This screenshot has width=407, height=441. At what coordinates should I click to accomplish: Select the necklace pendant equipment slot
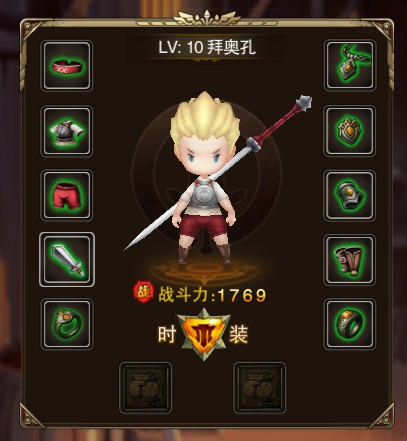(350, 65)
